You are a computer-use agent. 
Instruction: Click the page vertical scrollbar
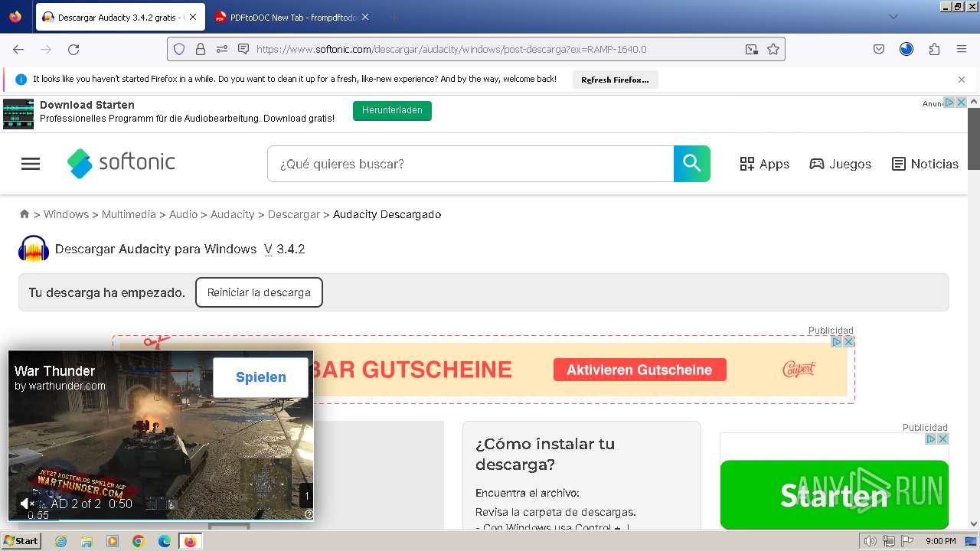(x=974, y=312)
